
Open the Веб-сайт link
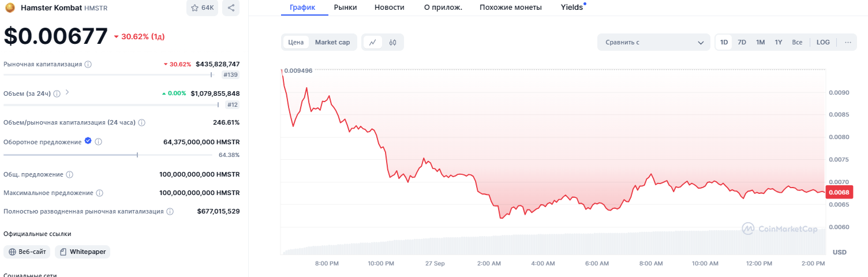coord(27,252)
